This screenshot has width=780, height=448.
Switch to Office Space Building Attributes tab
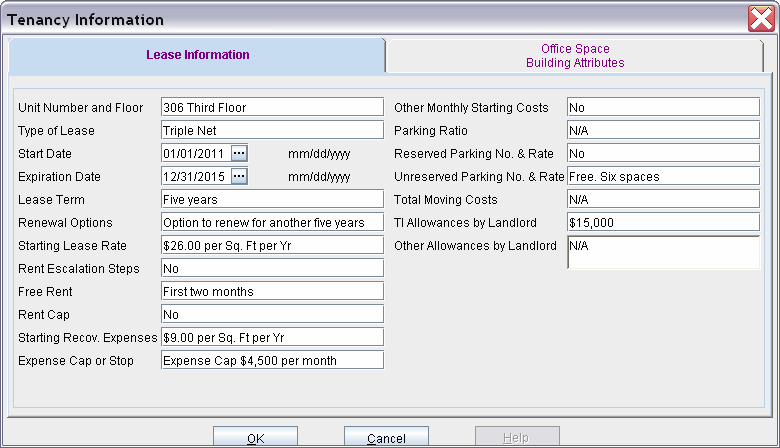click(575, 56)
